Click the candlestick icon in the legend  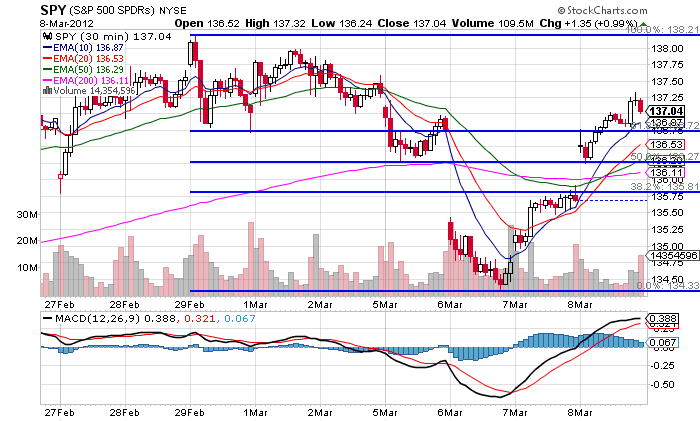click(47, 37)
